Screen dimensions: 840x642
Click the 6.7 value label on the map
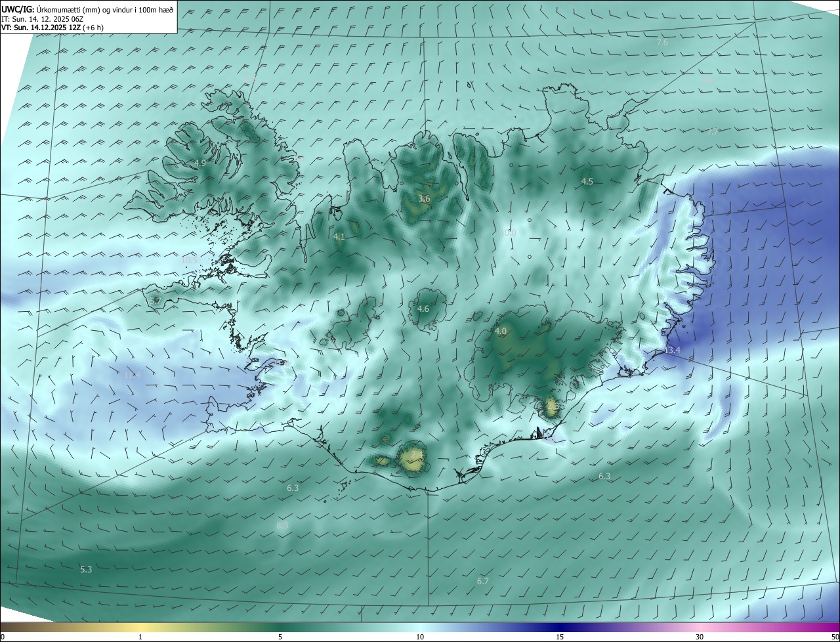click(x=483, y=581)
